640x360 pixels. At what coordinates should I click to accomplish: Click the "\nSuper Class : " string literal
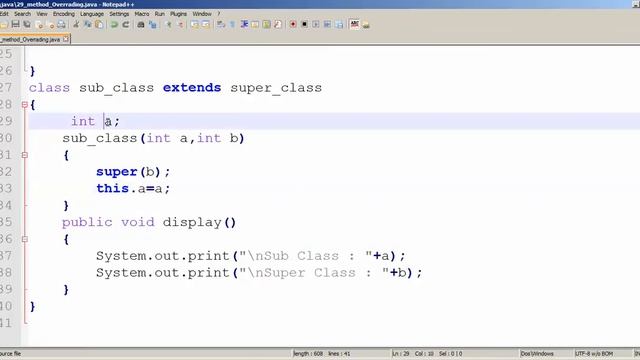(x=314, y=273)
